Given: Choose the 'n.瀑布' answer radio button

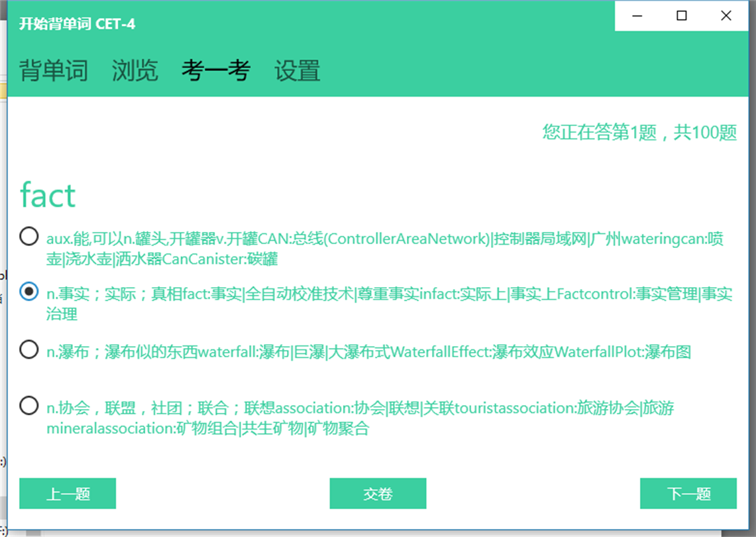Looking at the screenshot, I should (29, 349).
